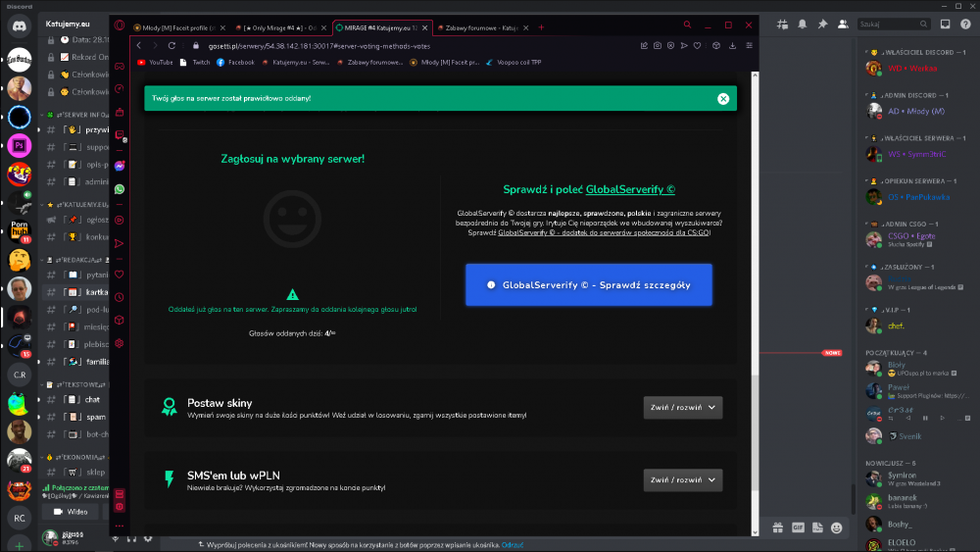The width and height of the screenshot is (980, 552).
Task: Click the browser address bar URL
Action: tap(319, 46)
